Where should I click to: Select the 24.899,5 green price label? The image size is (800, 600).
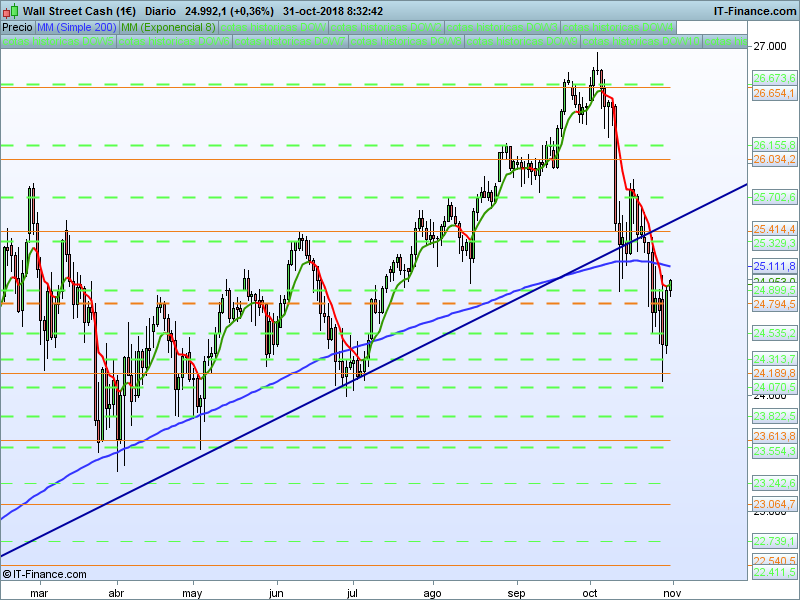(x=774, y=290)
